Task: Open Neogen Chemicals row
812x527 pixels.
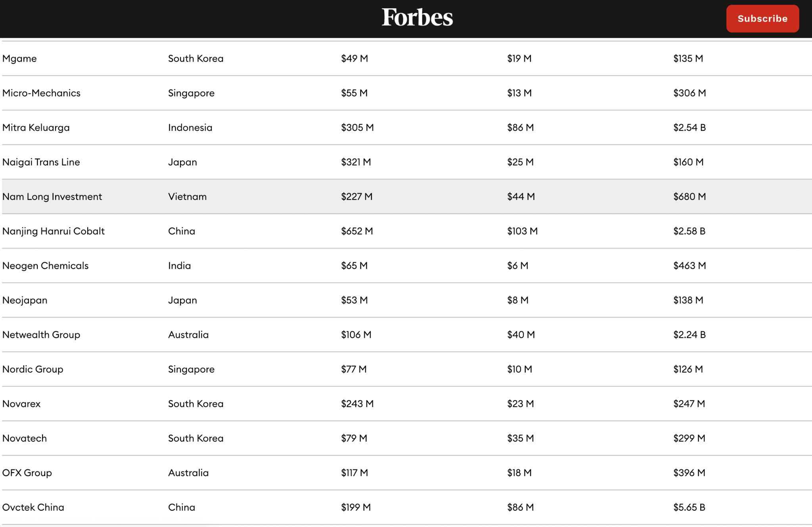Action: point(46,265)
